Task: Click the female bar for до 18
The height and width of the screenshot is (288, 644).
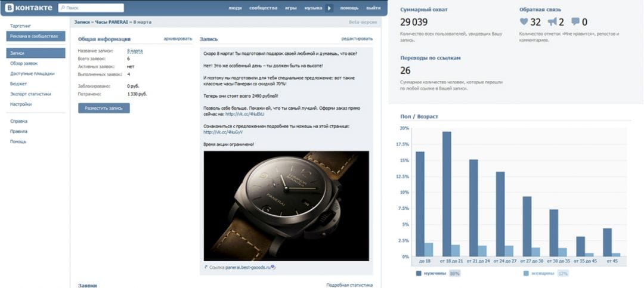Action: (x=429, y=250)
